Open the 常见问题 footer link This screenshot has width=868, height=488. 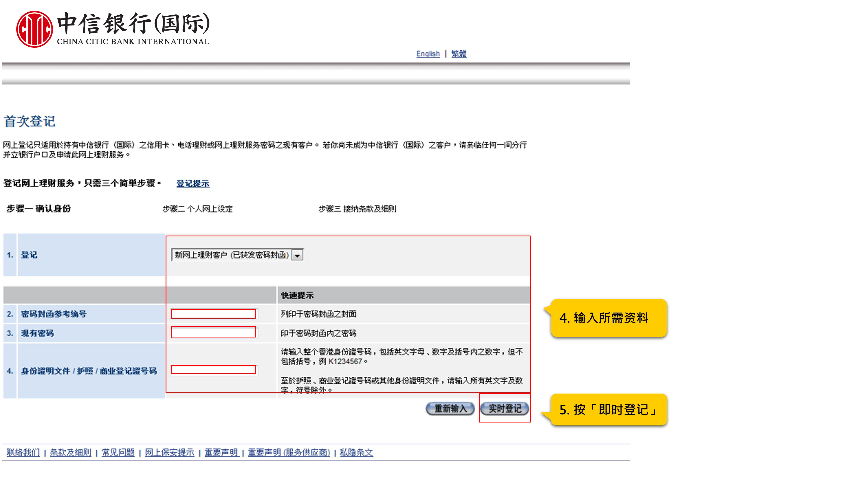(x=118, y=453)
